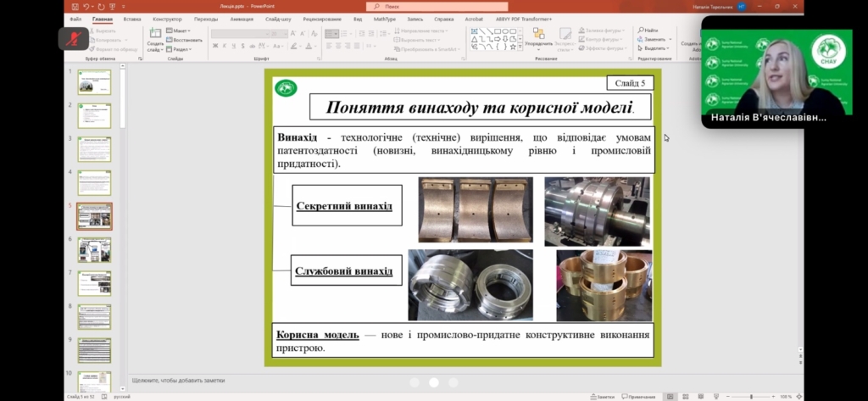
Task: Click the Создать слайд icon
Action: coord(155,34)
